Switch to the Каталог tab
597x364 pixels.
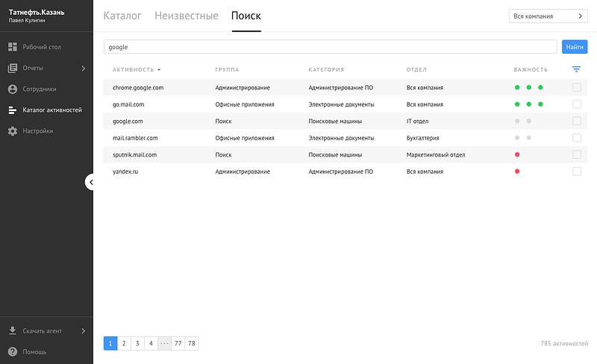(122, 16)
